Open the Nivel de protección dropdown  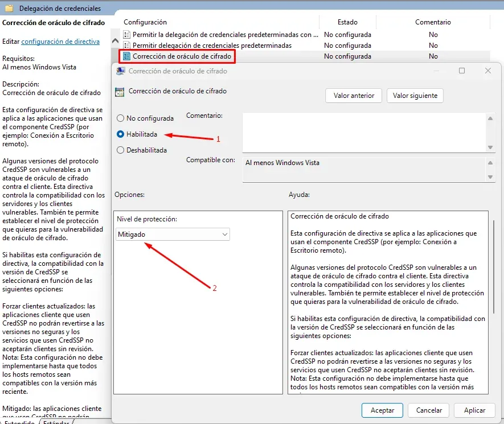point(173,234)
